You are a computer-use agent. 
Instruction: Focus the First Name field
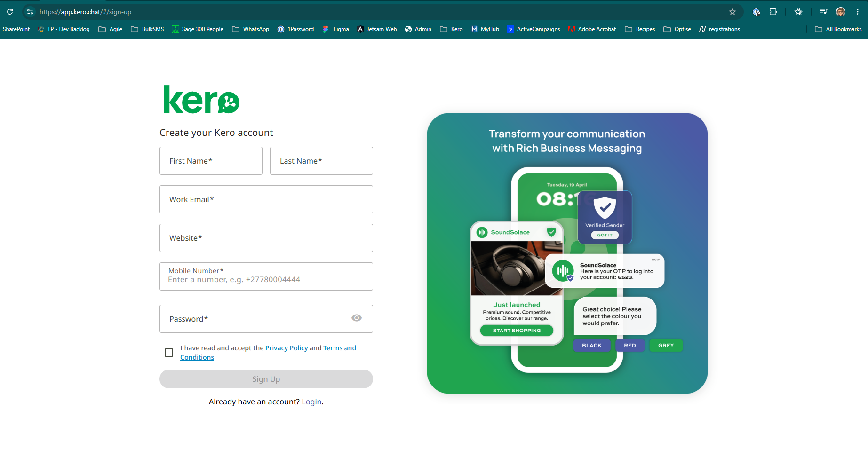click(211, 161)
